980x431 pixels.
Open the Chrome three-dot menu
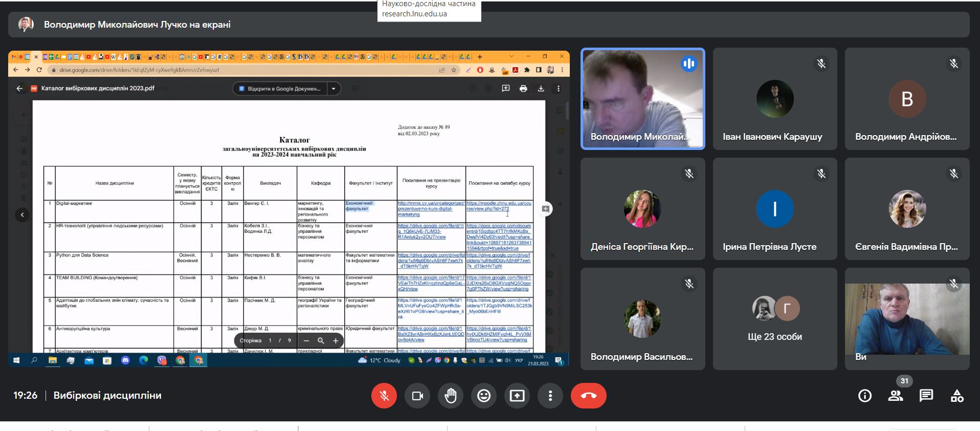[x=562, y=70]
